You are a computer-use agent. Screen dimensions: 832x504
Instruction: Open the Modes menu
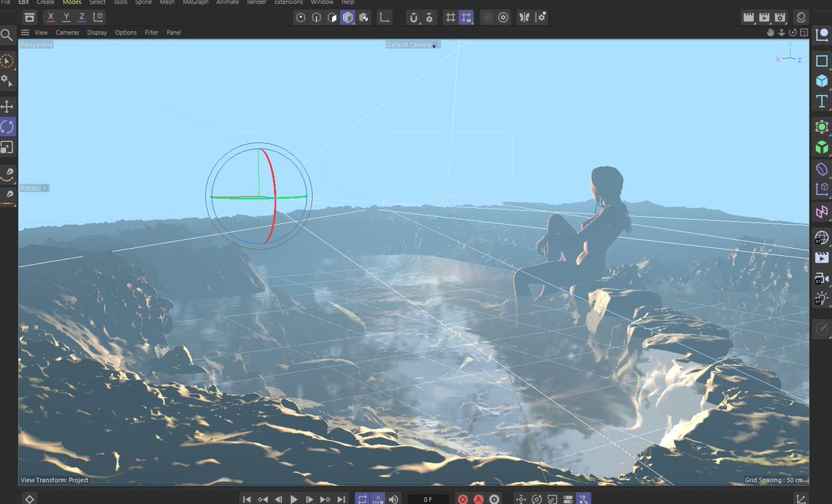72,3
